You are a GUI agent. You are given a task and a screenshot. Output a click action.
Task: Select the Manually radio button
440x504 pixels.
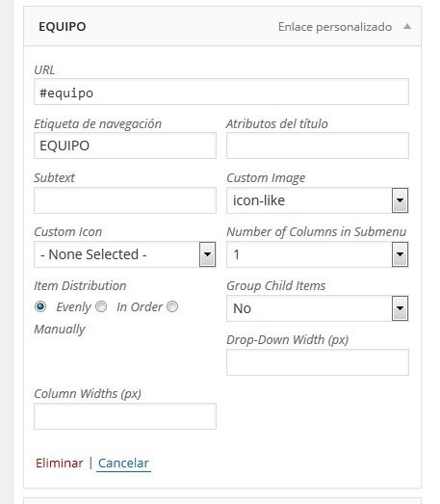172,306
